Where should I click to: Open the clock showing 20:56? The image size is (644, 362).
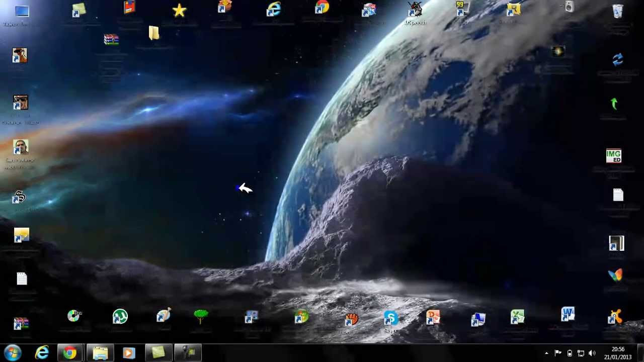pyautogui.click(x=618, y=353)
